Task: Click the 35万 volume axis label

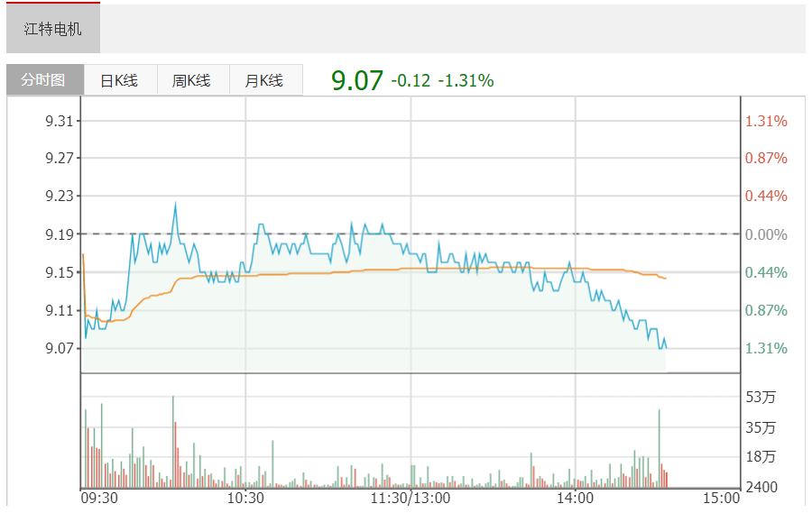Action: [761, 427]
